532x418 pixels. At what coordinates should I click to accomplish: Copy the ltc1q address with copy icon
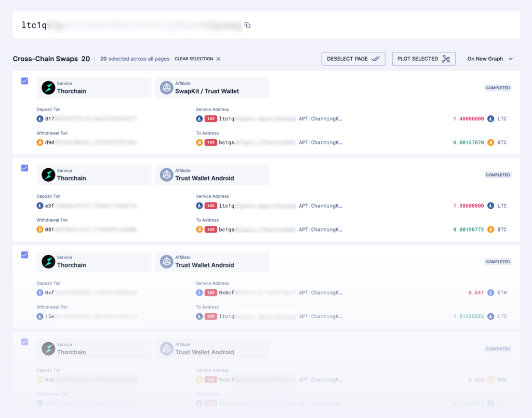[247, 25]
